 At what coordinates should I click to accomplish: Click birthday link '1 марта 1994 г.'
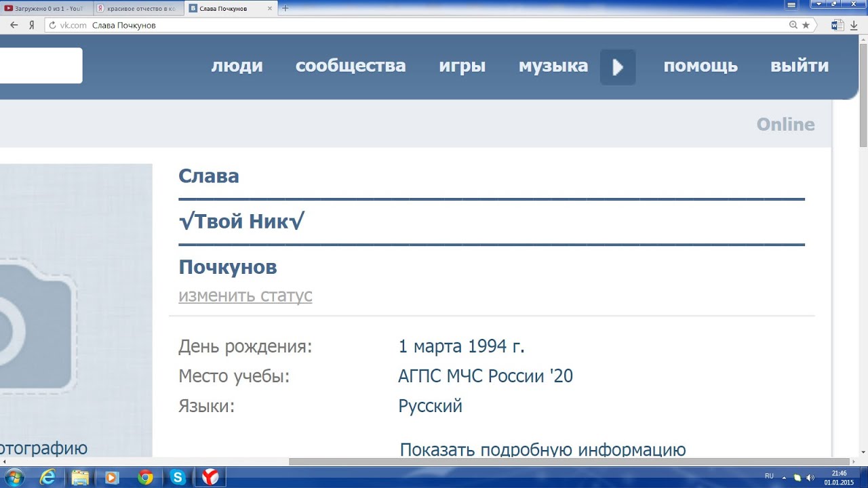(x=462, y=346)
